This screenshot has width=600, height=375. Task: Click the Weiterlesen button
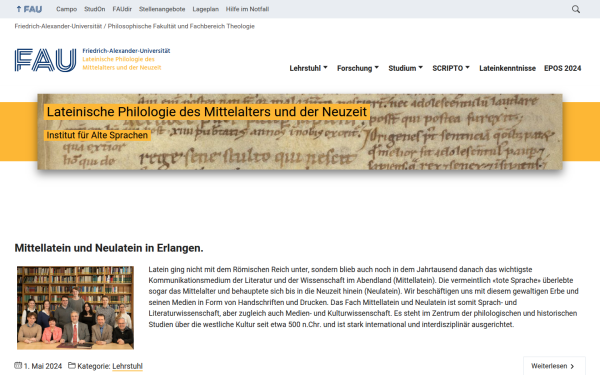(x=554, y=366)
